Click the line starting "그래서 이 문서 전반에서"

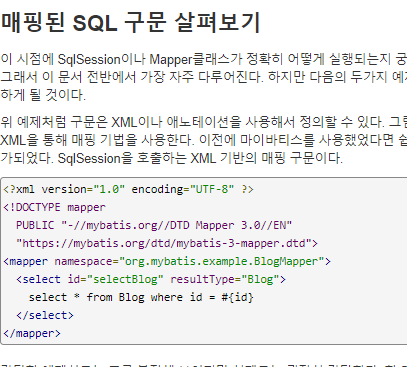point(204,77)
